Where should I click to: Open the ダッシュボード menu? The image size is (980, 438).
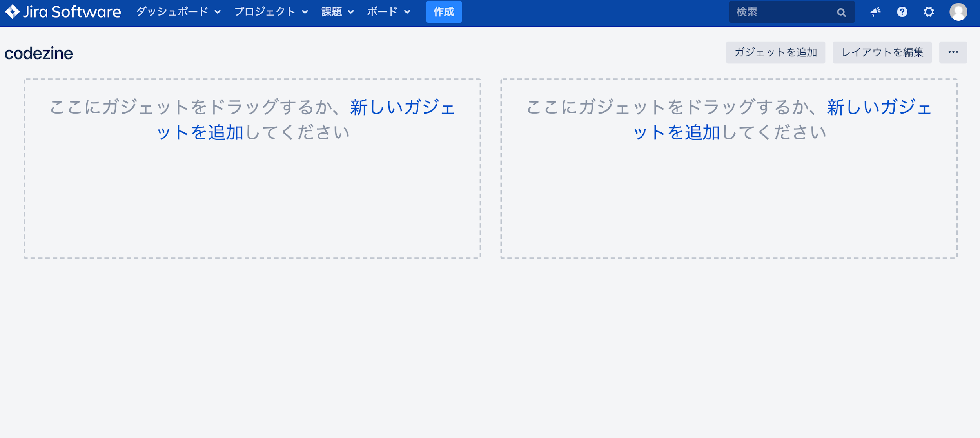click(178, 12)
